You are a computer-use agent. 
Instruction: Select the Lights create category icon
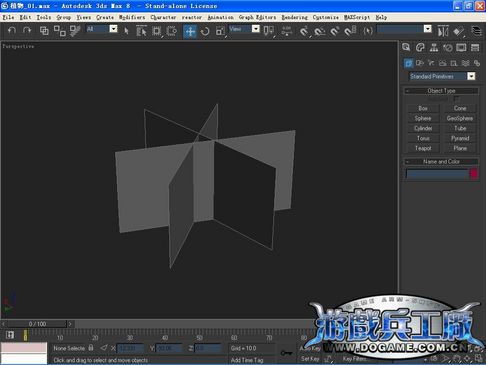pos(431,63)
